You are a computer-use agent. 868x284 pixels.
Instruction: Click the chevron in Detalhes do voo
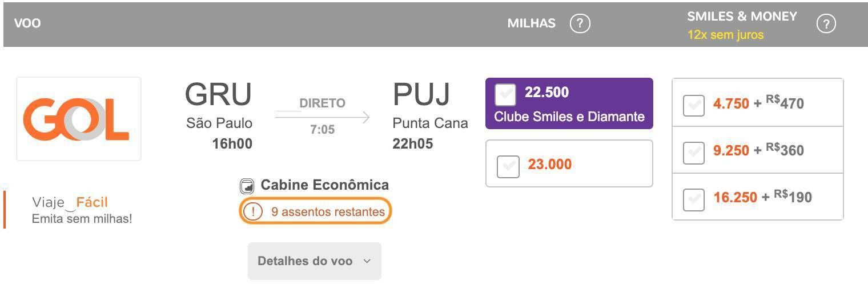(x=367, y=261)
